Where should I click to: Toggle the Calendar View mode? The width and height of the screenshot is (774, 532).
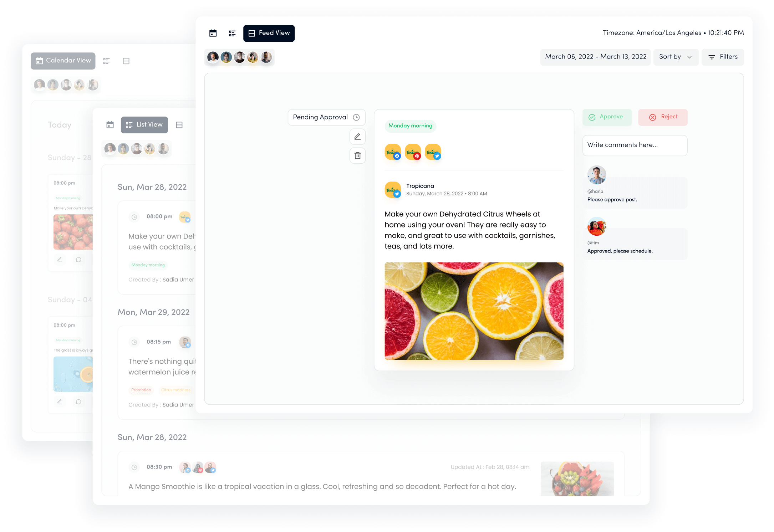click(x=63, y=61)
